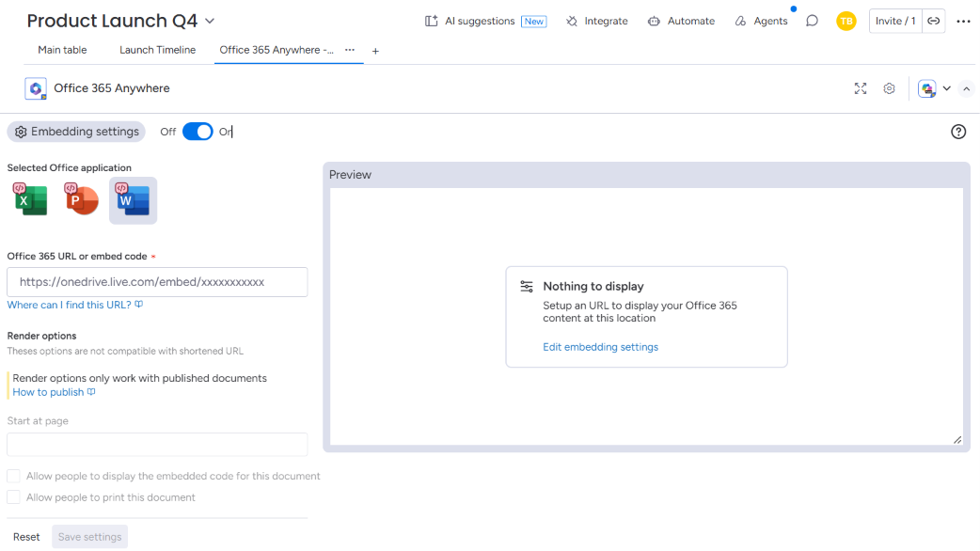980x551 pixels.
Task: Open the Agents panel
Action: click(761, 22)
